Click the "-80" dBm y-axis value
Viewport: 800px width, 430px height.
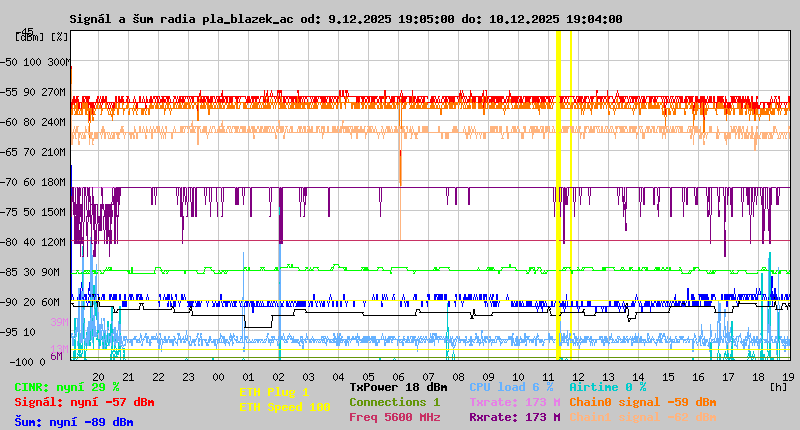pos(8,242)
